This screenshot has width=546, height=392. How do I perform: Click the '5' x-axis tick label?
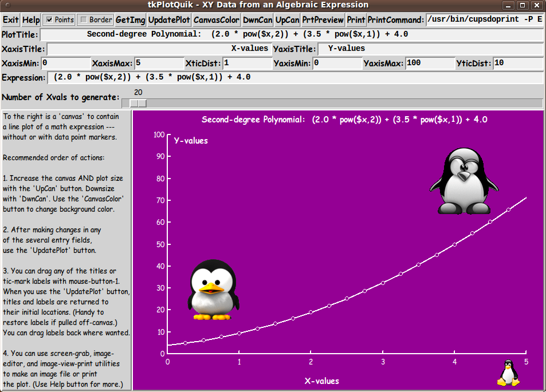pos(526,362)
